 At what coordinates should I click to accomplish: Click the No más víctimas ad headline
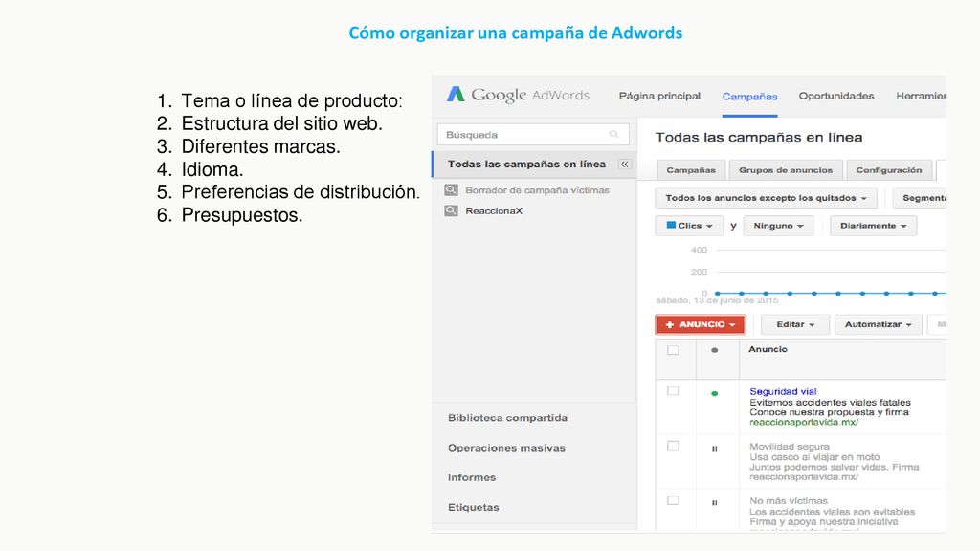pyautogui.click(x=789, y=501)
